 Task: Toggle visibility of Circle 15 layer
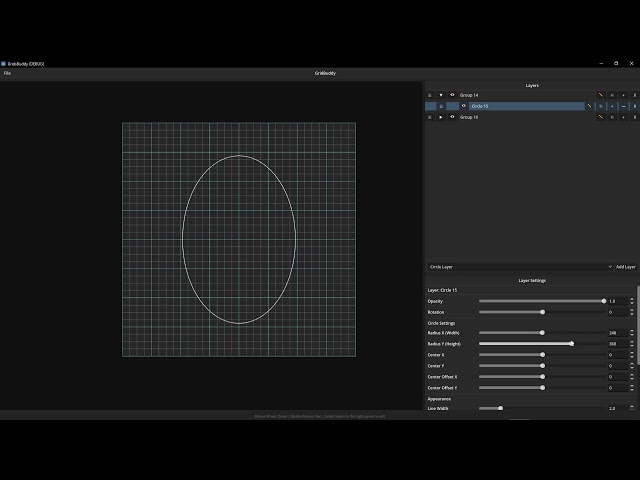point(464,106)
